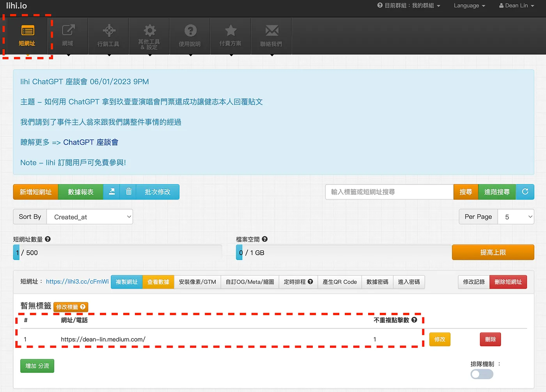Toggle the 排隊機制 switch
Screen dimensions: 546x392
coord(482,374)
